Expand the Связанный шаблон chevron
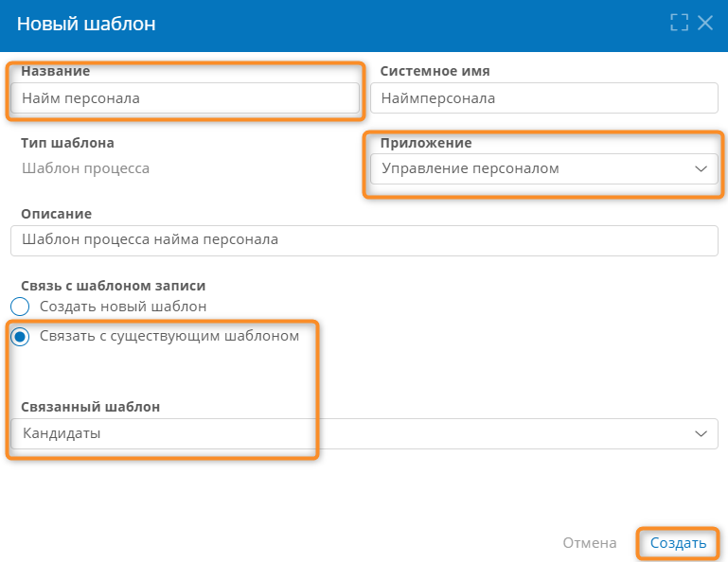The width and height of the screenshot is (728, 562). coord(701,434)
